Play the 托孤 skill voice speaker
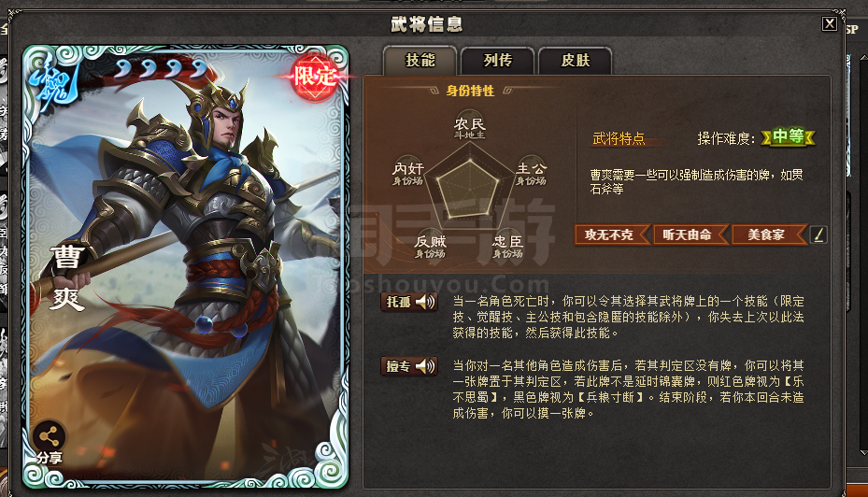The image size is (868, 497). point(425,302)
